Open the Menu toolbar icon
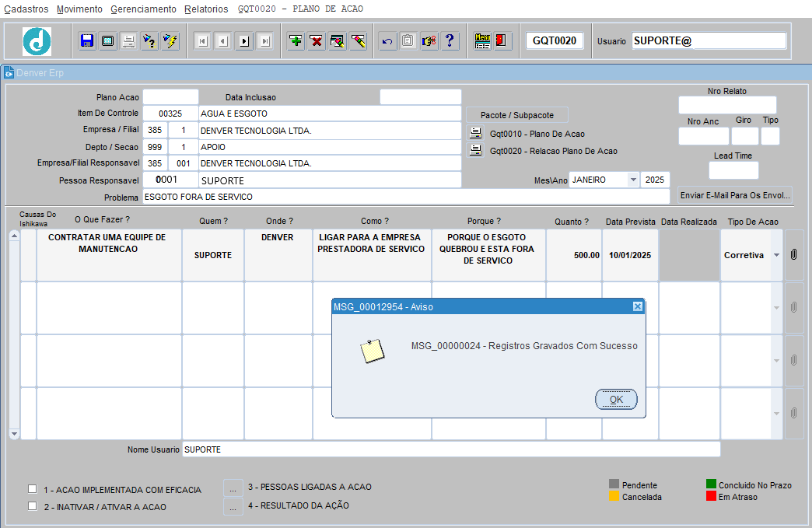The width and height of the screenshot is (812, 528). (482, 41)
